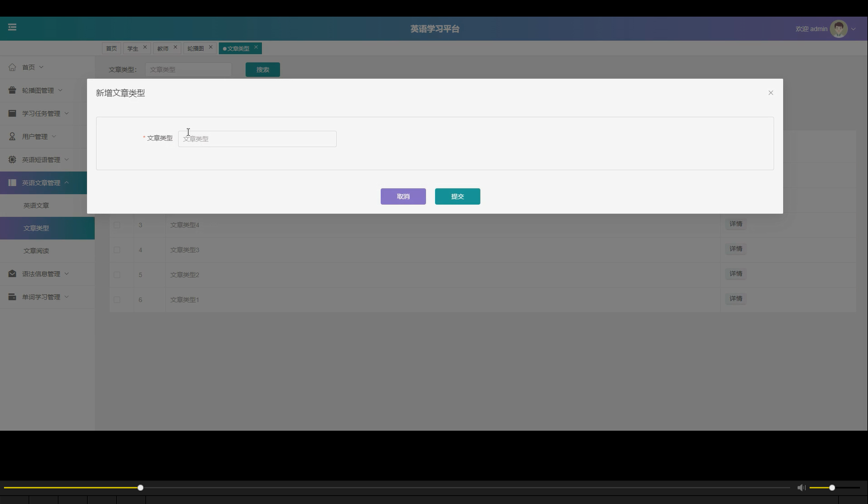
Task: Click the 单词学习管理 wallet icon
Action: (x=12, y=297)
